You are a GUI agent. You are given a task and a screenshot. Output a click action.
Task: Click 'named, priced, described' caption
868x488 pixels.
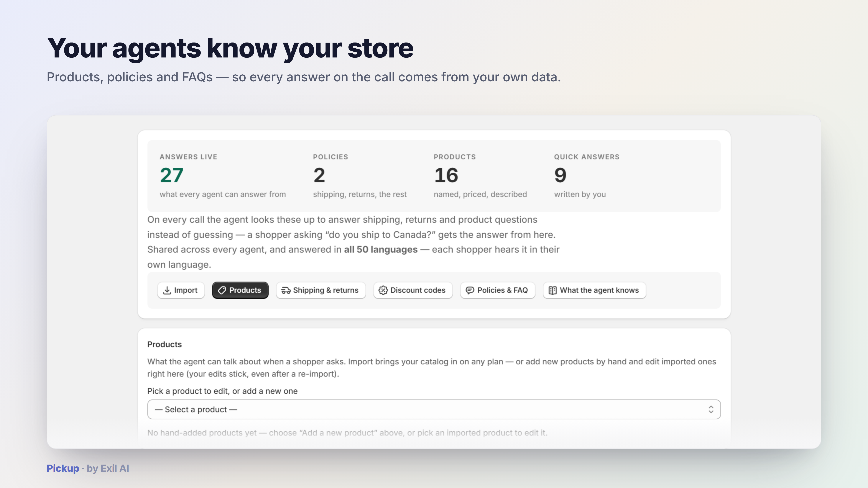[x=480, y=194]
